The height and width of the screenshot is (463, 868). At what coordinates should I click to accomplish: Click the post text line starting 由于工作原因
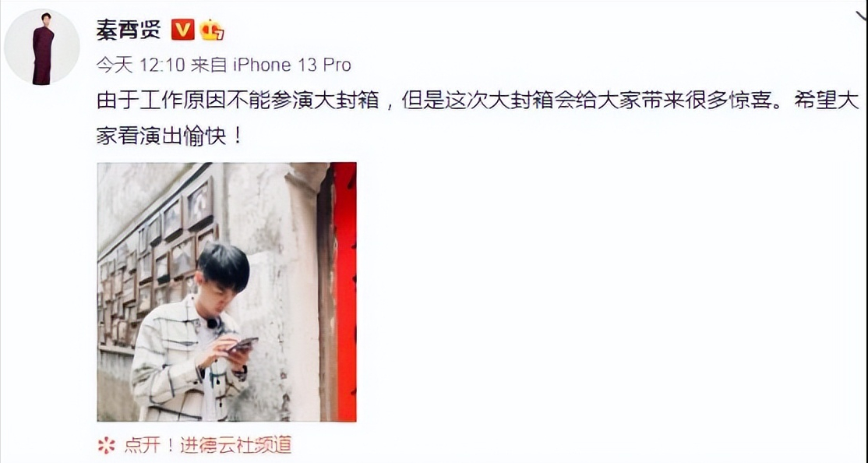478,101
